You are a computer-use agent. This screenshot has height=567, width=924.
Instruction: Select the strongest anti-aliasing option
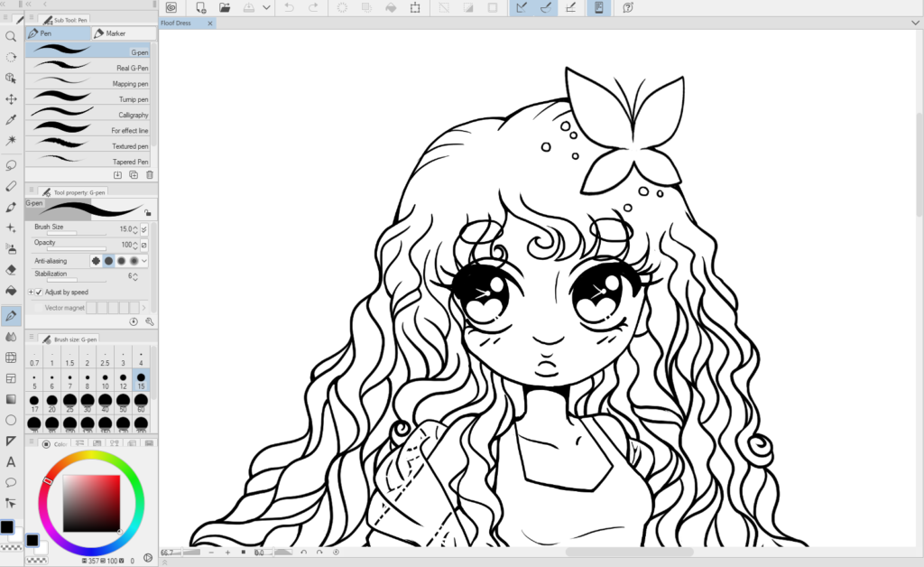click(134, 261)
